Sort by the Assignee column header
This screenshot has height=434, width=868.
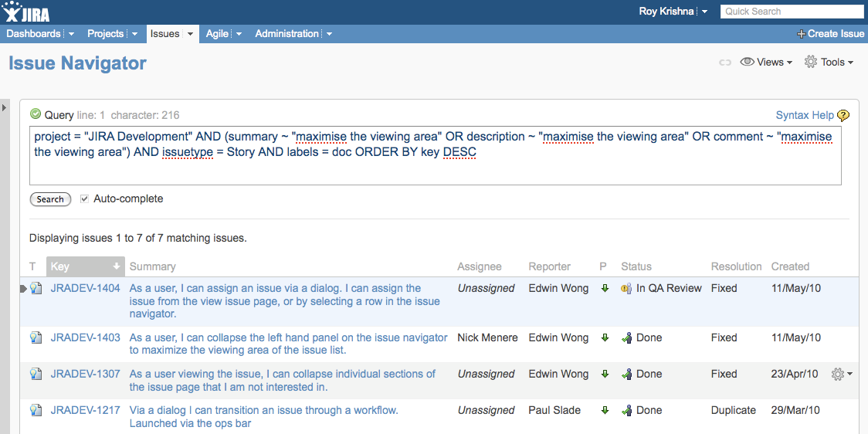click(480, 266)
